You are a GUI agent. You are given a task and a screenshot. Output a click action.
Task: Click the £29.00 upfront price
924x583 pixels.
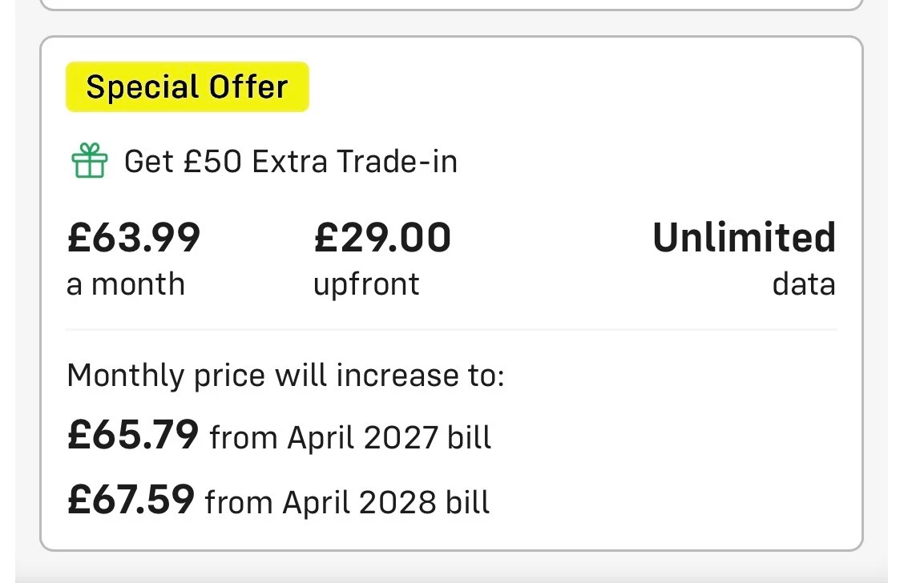point(382,237)
